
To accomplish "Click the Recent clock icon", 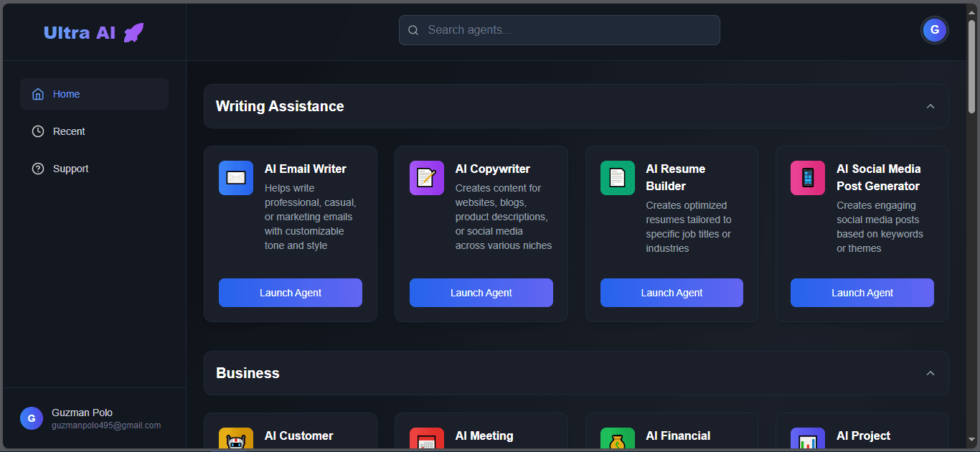I will pos(38,131).
